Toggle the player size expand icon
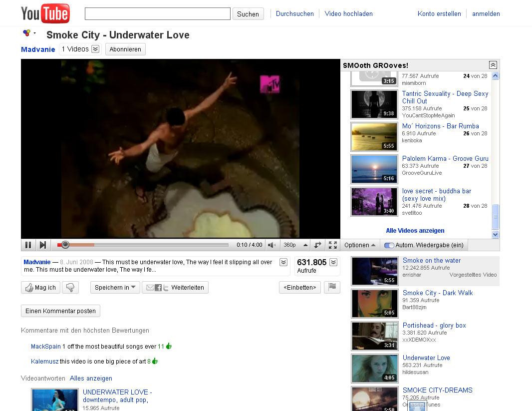This screenshot has width=532, height=411. coord(317,245)
